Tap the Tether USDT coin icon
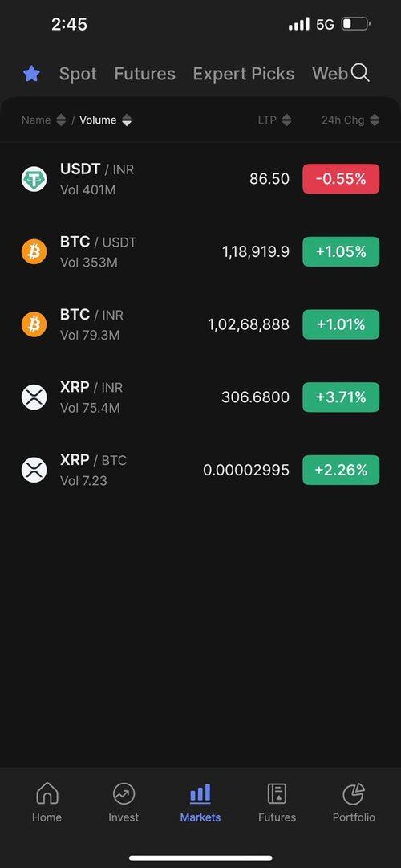Image resolution: width=401 pixels, height=868 pixels. pos(34,179)
